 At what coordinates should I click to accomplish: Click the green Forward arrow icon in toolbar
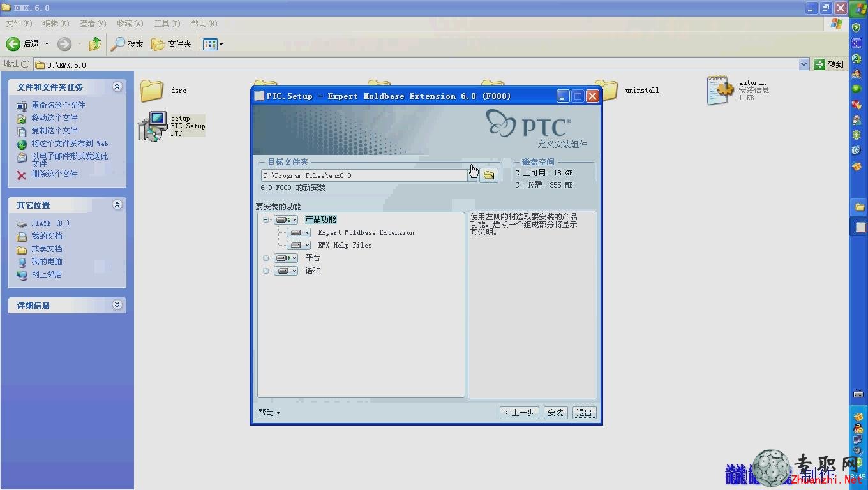coord(64,44)
